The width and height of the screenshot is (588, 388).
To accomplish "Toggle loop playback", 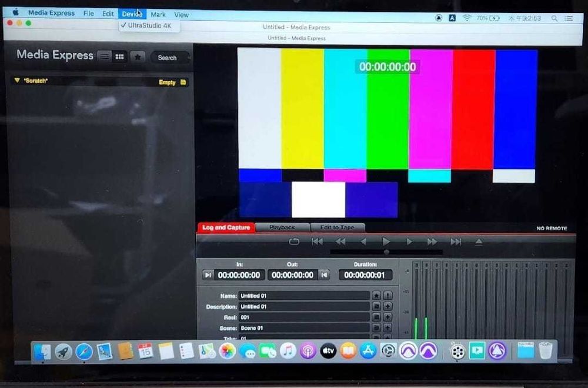I will tap(294, 242).
